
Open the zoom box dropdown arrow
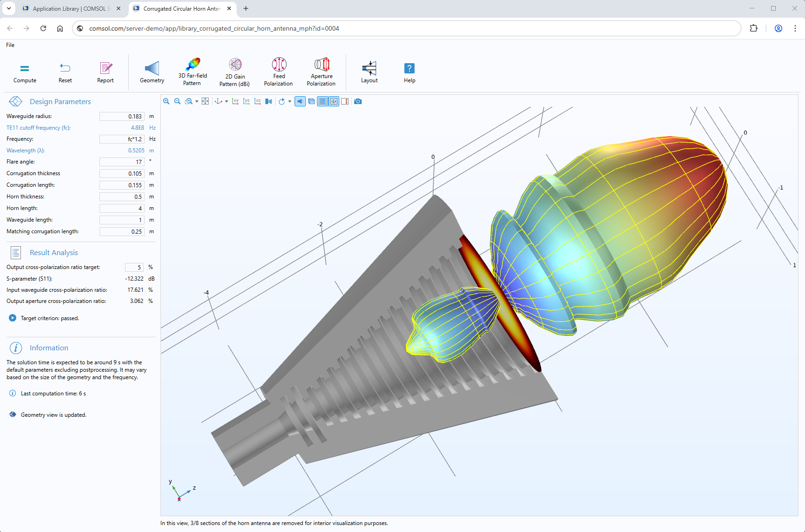point(197,101)
